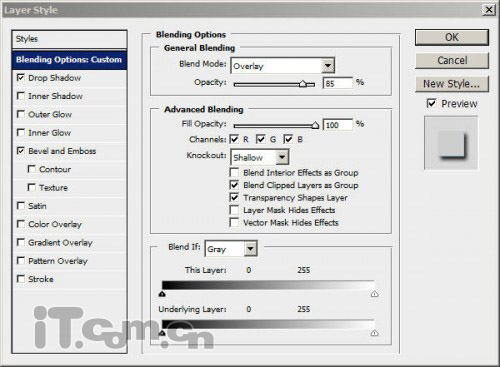The height and width of the screenshot is (367, 500).
Task: Click Underlying Layer white slider triangle
Action: 374,333
